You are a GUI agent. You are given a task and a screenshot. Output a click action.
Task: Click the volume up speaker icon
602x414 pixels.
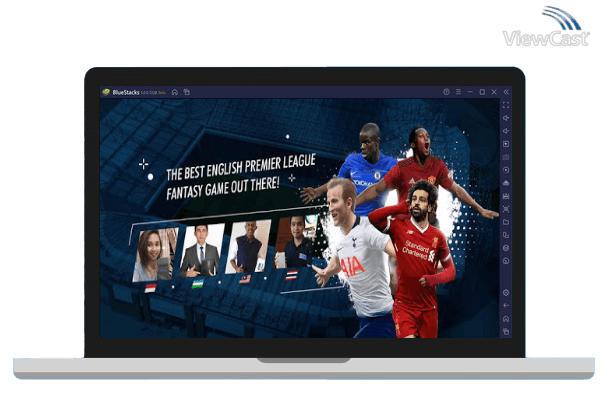point(506,118)
